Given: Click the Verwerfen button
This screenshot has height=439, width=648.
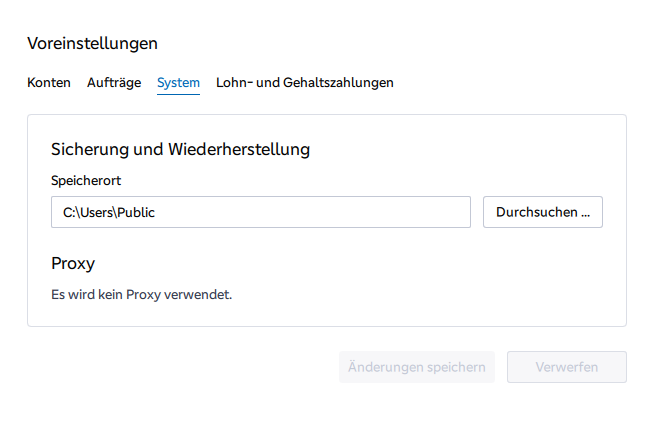Looking at the screenshot, I should click(567, 367).
